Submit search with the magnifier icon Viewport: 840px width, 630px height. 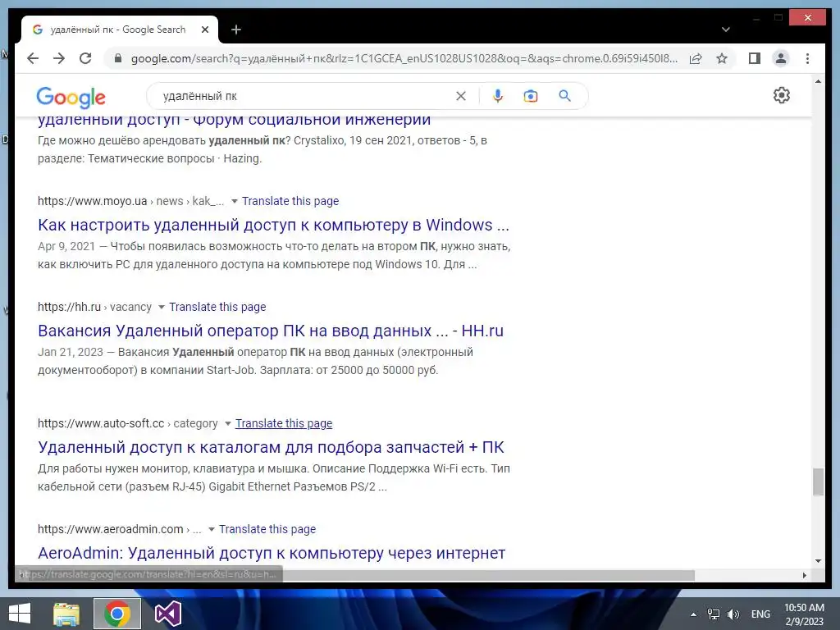(x=564, y=96)
